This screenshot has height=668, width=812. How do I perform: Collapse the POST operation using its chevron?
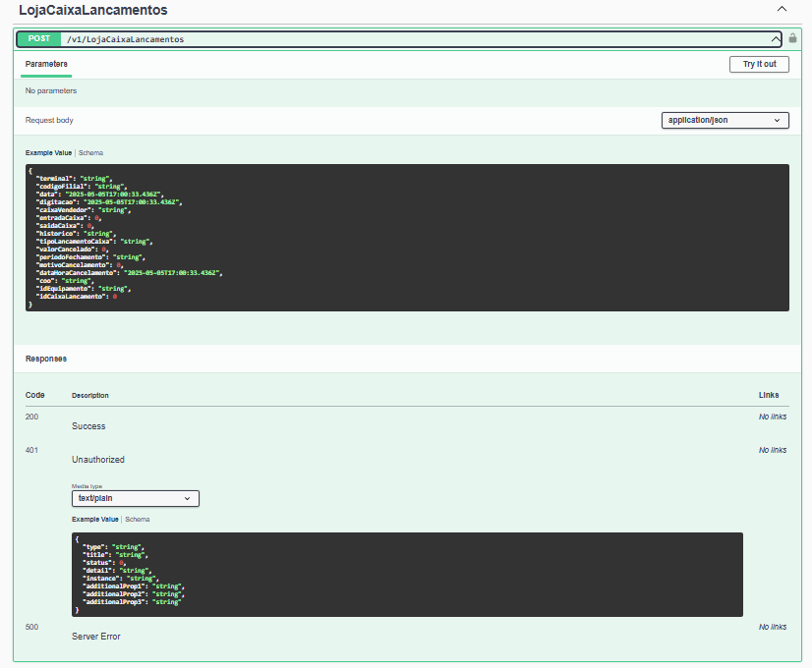776,39
